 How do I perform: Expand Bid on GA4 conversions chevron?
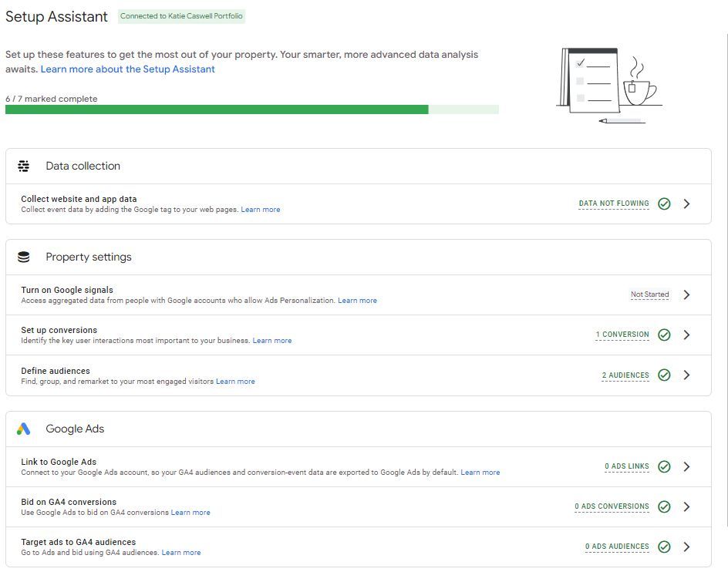click(x=686, y=506)
